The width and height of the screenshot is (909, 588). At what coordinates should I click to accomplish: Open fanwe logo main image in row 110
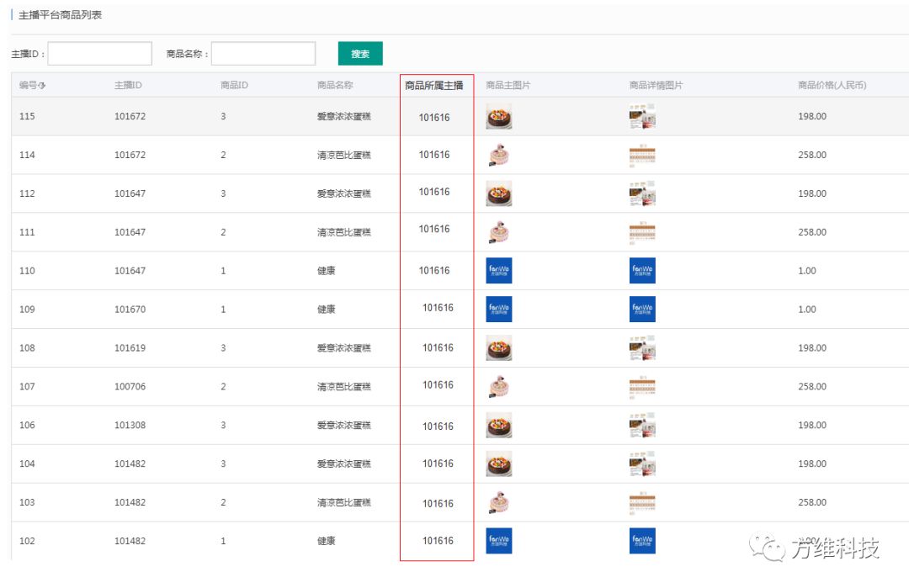[498, 271]
